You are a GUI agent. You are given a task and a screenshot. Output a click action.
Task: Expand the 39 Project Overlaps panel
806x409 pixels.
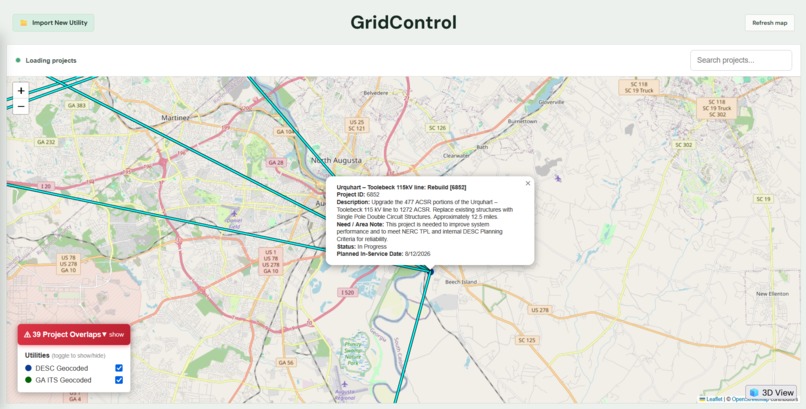[x=74, y=334]
